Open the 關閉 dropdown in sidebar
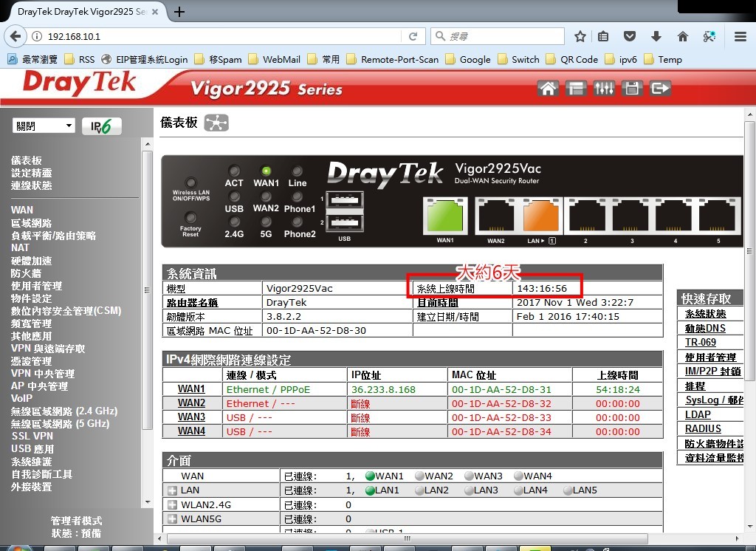Image resolution: width=756 pixels, height=551 pixels. coord(44,126)
